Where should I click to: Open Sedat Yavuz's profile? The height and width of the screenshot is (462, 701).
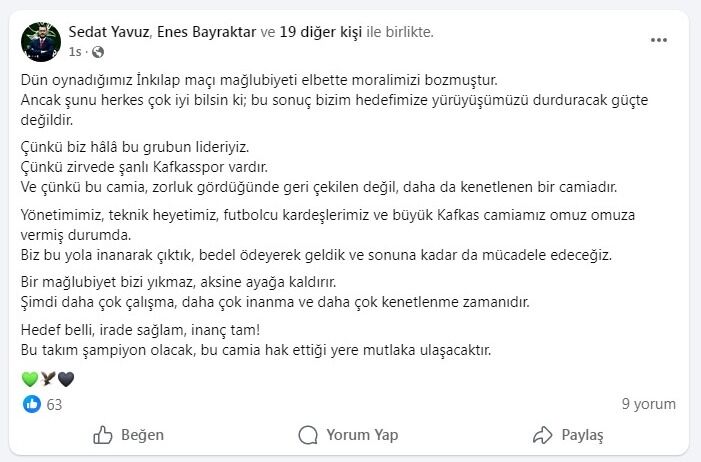click(109, 32)
